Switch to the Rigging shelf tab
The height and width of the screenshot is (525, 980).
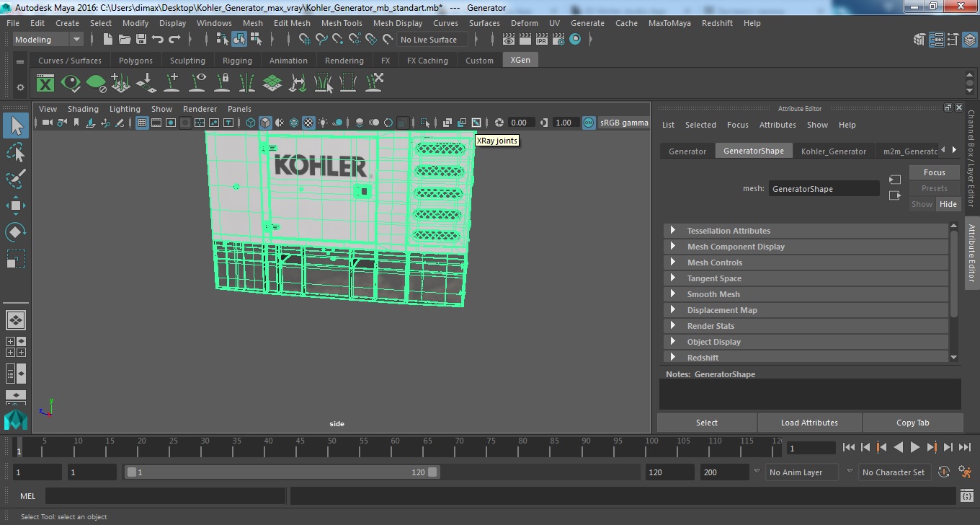[237, 61]
